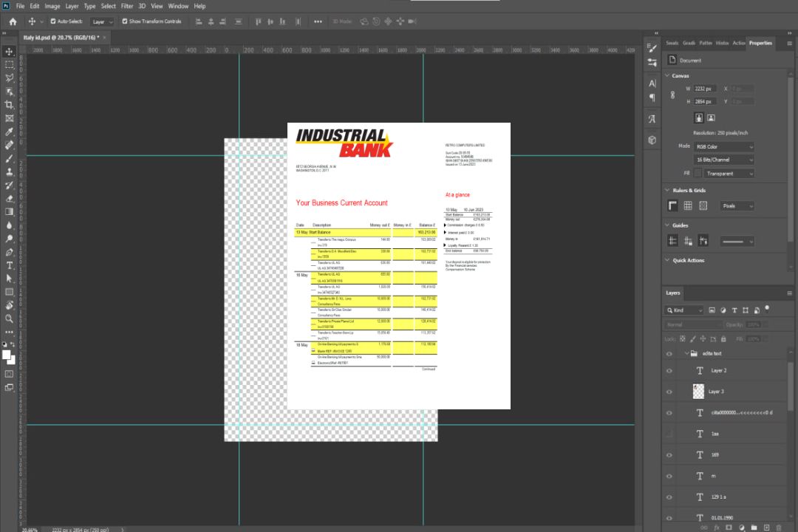Hide the '169' text layer
798x532 pixels.
point(669,455)
